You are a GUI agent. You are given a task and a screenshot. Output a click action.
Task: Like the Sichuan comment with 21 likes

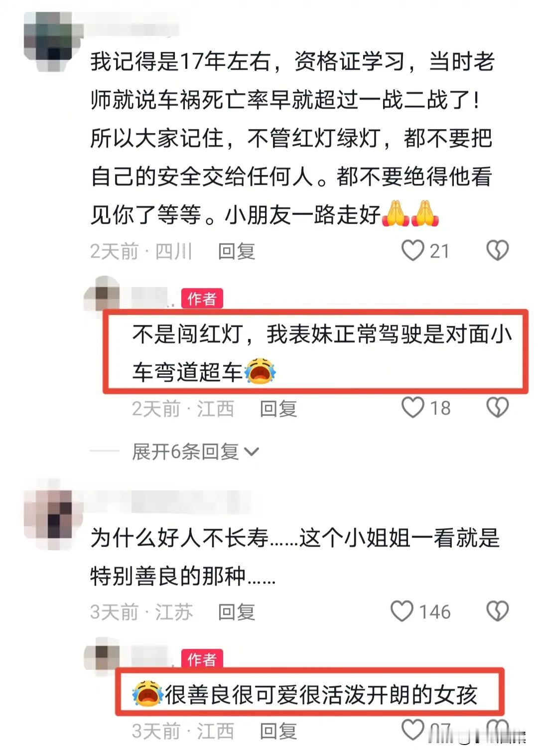pos(413,251)
